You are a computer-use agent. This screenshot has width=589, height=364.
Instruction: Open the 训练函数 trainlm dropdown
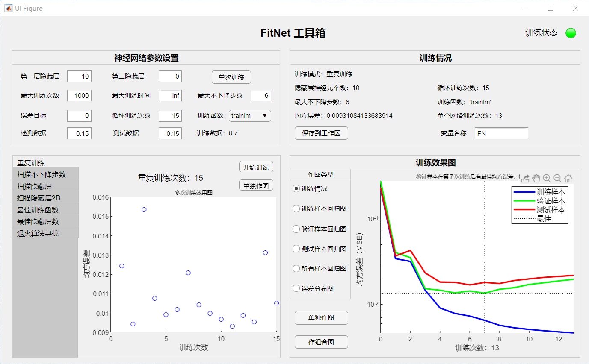[x=250, y=116]
